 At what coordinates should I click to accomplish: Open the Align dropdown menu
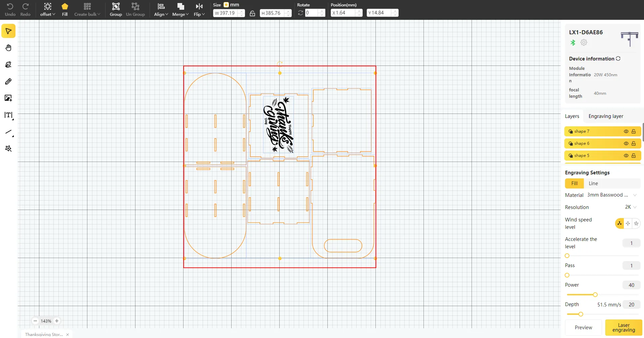(161, 9)
